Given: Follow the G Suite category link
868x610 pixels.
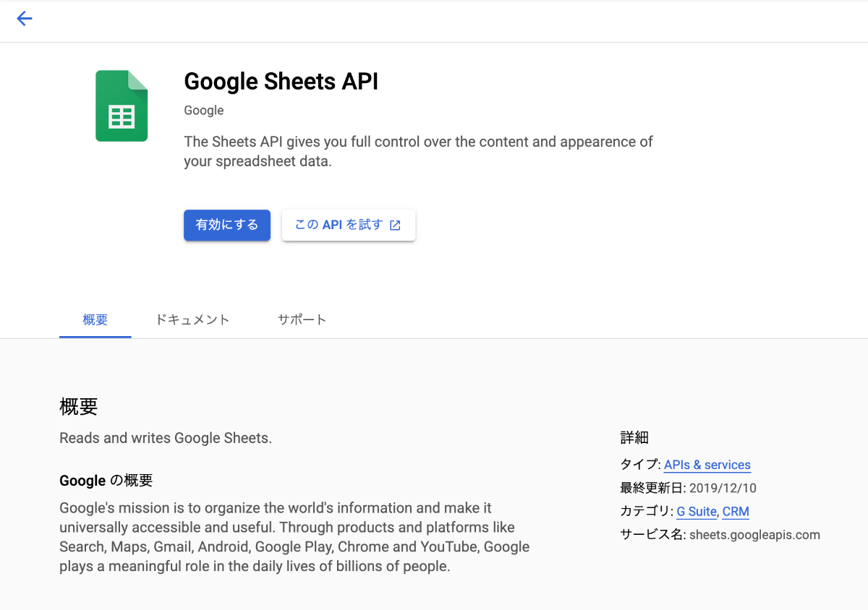Looking at the screenshot, I should [x=697, y=512].
